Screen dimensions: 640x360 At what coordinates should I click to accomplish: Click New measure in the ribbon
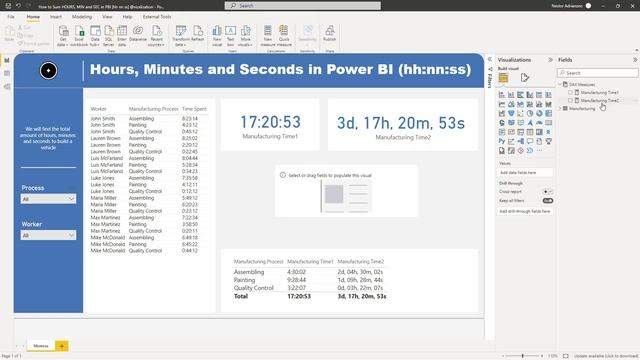268,36
